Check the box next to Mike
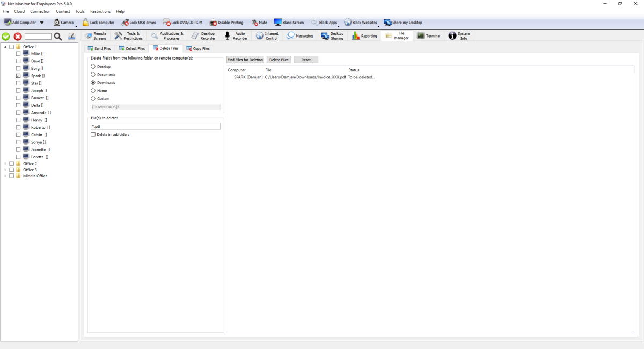The height and width of the screenshot is (349, 644). (18, 54)
